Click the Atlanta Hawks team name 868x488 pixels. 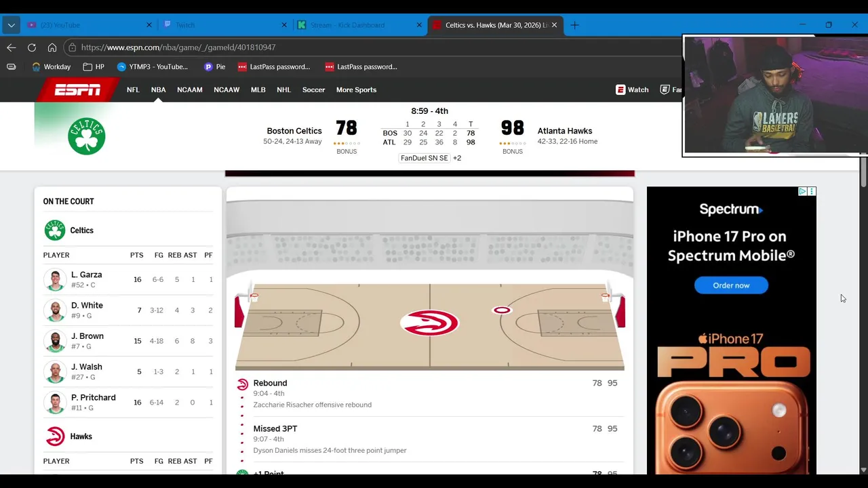coord(565,131)
